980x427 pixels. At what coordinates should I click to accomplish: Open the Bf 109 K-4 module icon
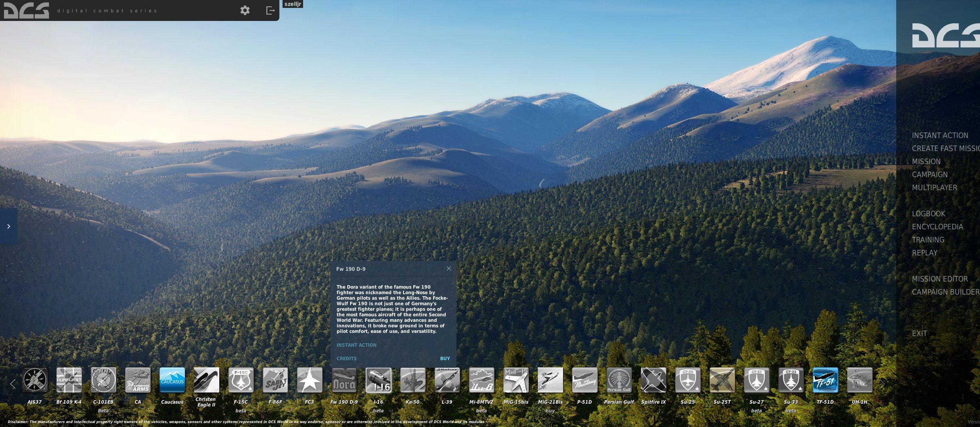point(69,380)
